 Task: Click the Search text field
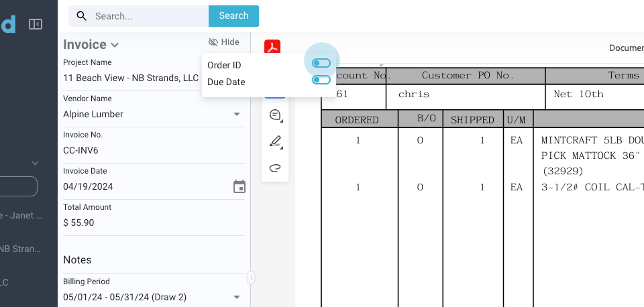click(148, 16)
